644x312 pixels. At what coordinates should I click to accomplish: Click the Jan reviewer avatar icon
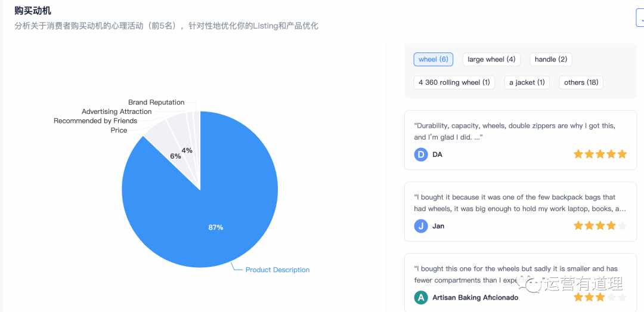421,226
